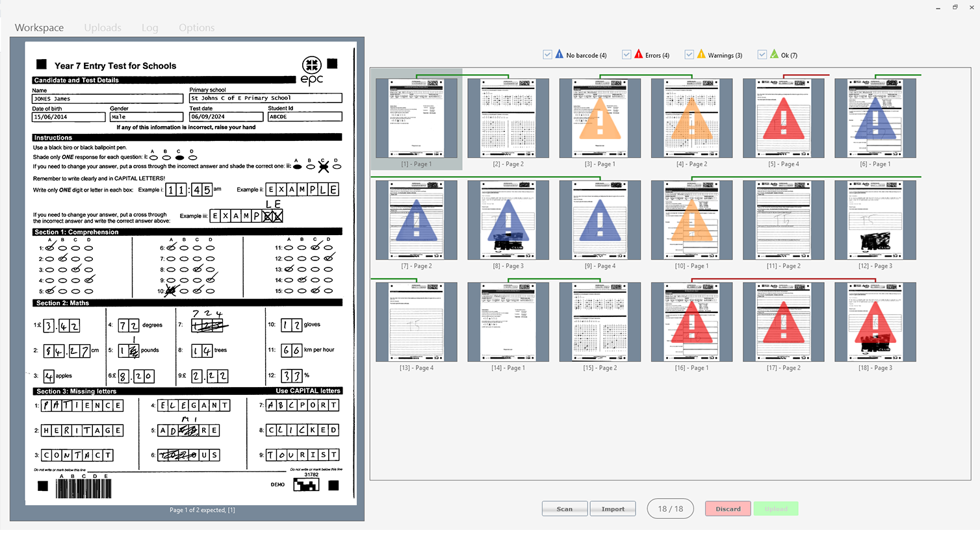Viewport: 980px width, 552px height.
Task: Select thumbnail [15] - Page 2
Action: click(600, 322)
